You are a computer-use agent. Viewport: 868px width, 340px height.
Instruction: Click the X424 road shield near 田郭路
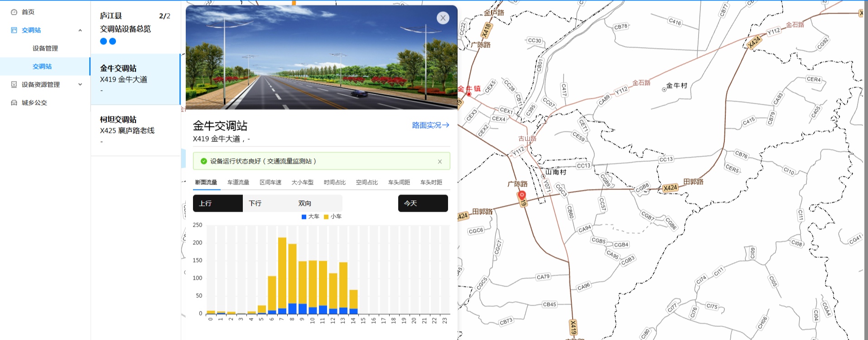click(670, 188)
